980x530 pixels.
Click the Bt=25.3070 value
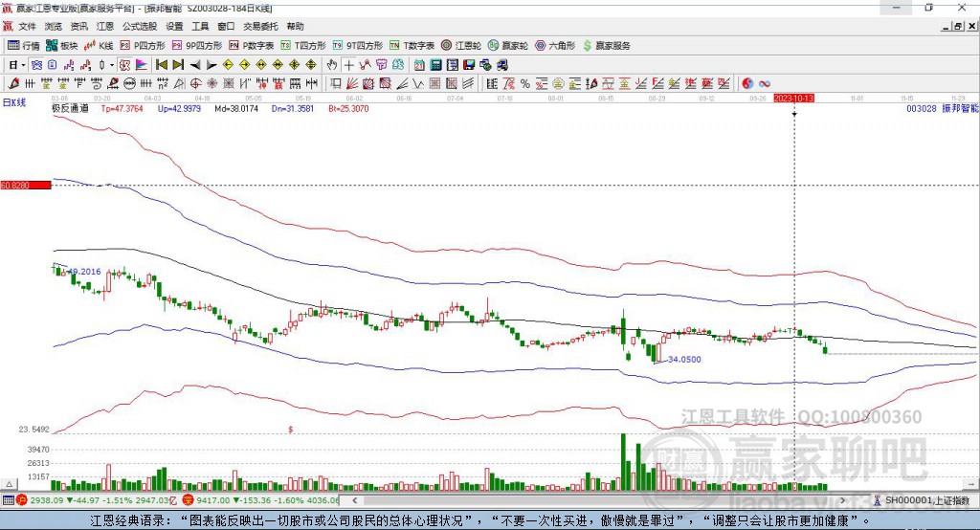tap(348, 109)
